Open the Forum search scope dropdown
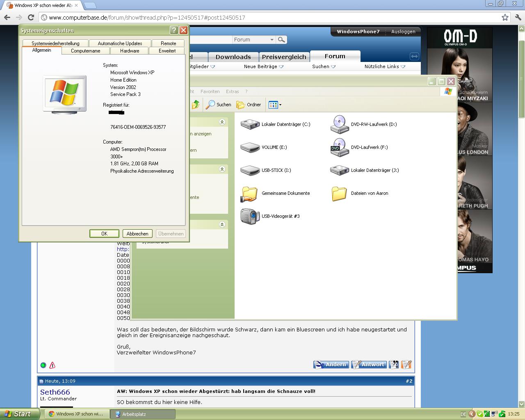This screenshot has height=420, width=525. coord(254,40)
